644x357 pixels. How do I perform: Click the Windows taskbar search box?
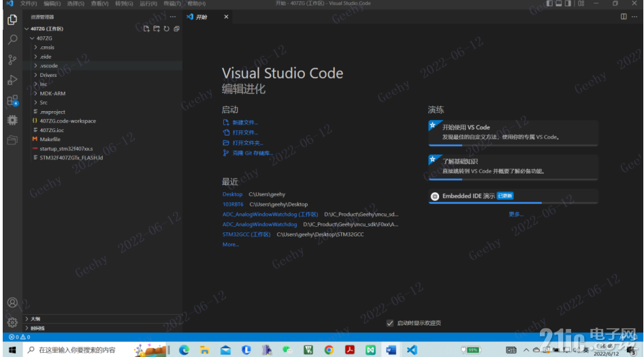[95, 350]
